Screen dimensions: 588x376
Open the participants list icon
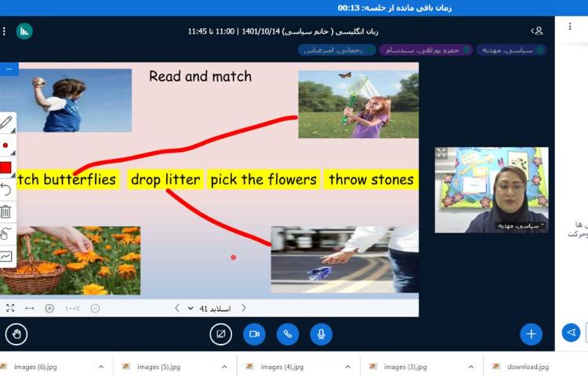coord(537,31)
